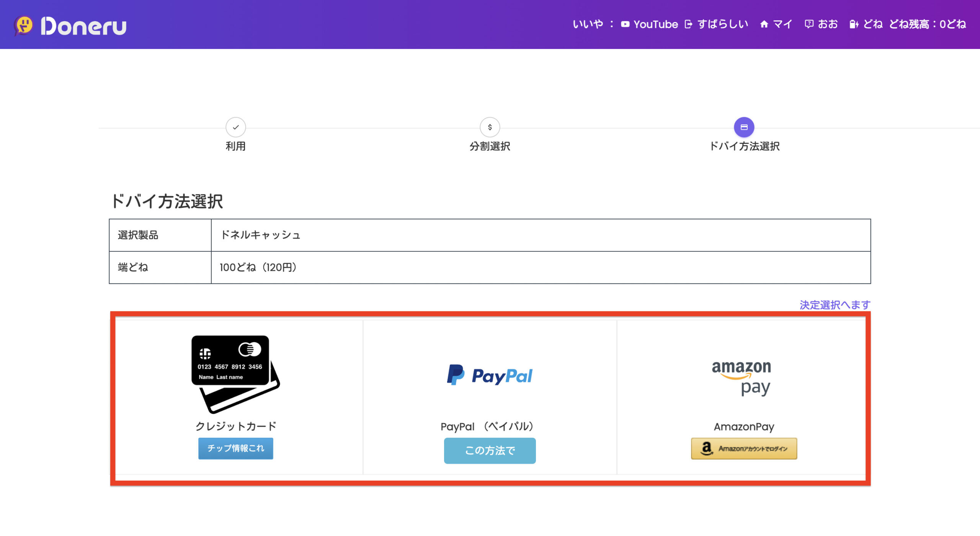
Task: Click the Amazonアカウントでログイン button
Action: 744,448
